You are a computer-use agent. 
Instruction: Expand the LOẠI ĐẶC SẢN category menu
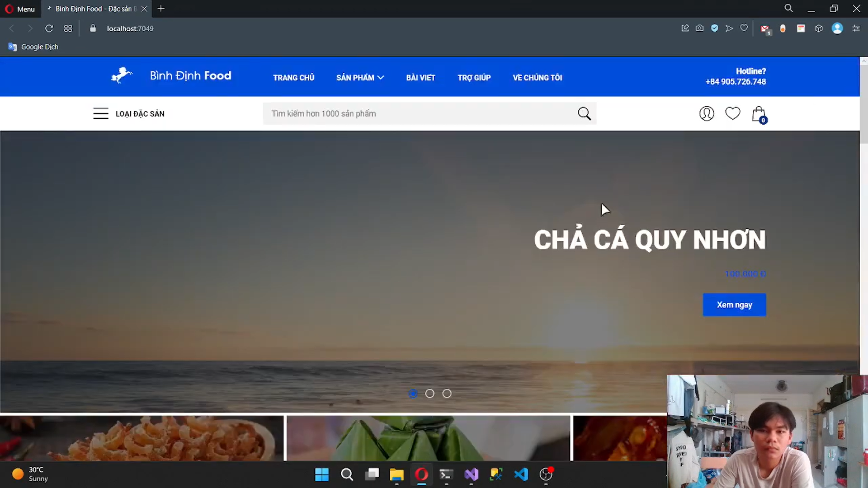(129, 114)
